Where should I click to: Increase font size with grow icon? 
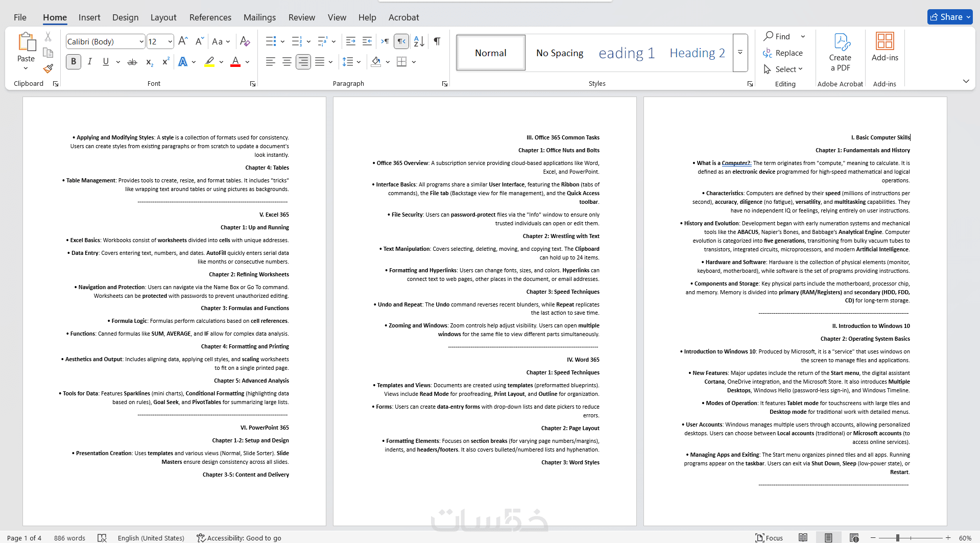(x=183, y=41)
